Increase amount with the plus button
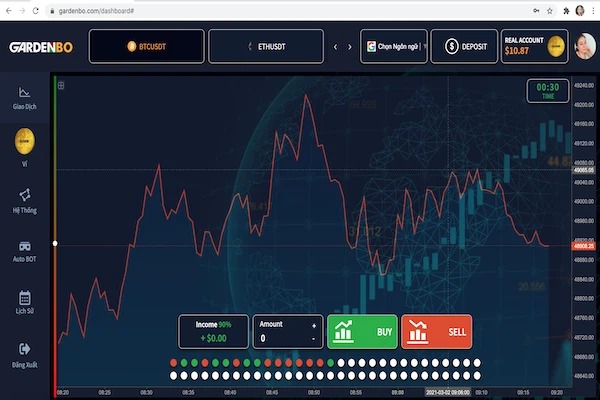 pyautogui.click(x=314, y=325)
